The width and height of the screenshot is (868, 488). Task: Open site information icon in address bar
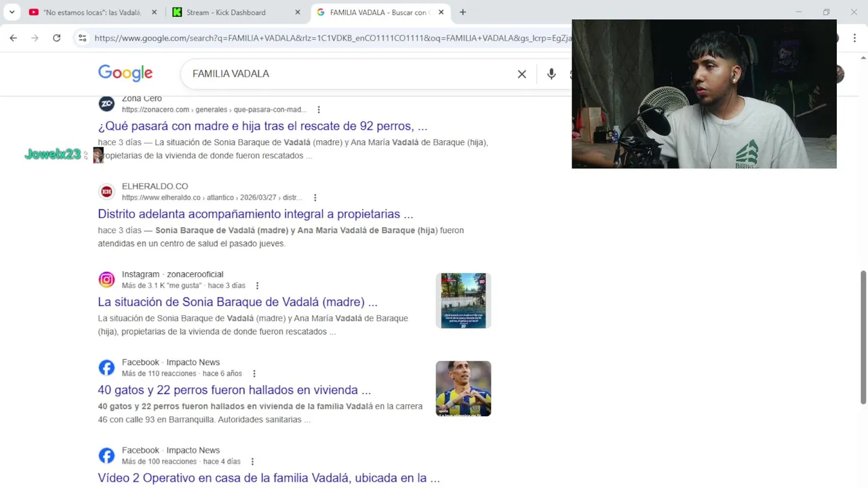coord(82,38)
